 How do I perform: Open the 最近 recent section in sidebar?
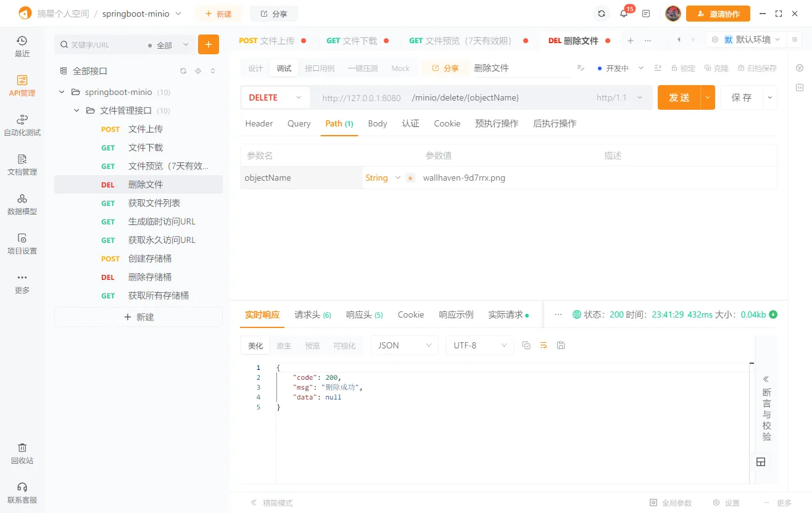22,46
